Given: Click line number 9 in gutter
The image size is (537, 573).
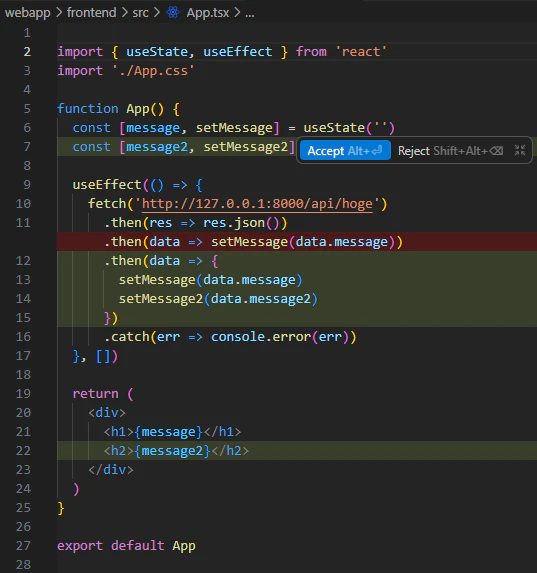Looking at the screenshot, I should coord(27,185).
